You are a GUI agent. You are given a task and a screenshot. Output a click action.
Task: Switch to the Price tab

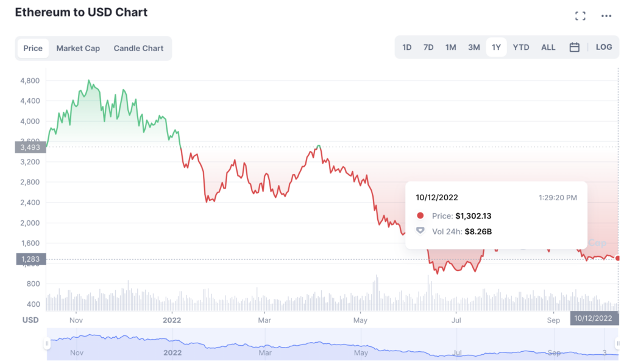[x=33, y=48]
